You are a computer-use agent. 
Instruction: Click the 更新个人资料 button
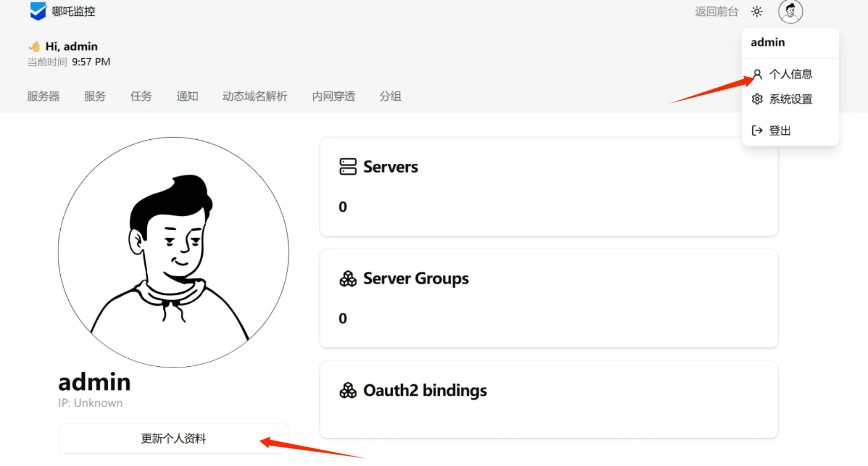click(173, 439)
